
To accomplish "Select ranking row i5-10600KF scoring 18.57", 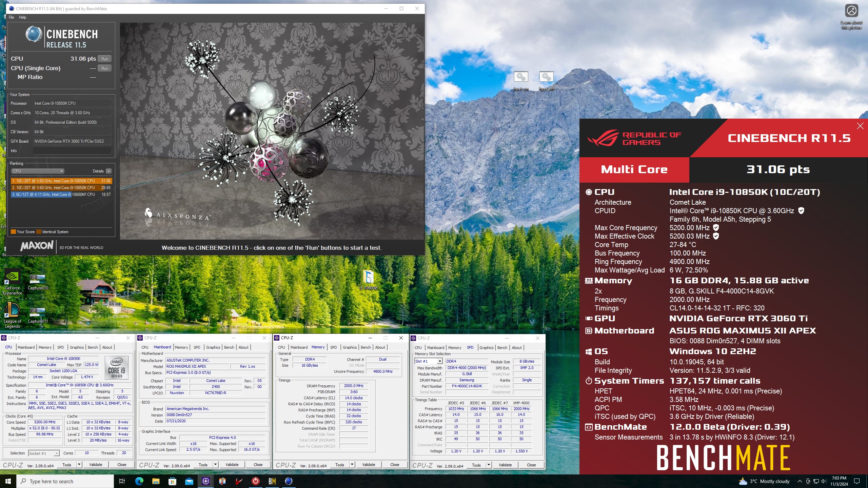I will coord(61,195).
